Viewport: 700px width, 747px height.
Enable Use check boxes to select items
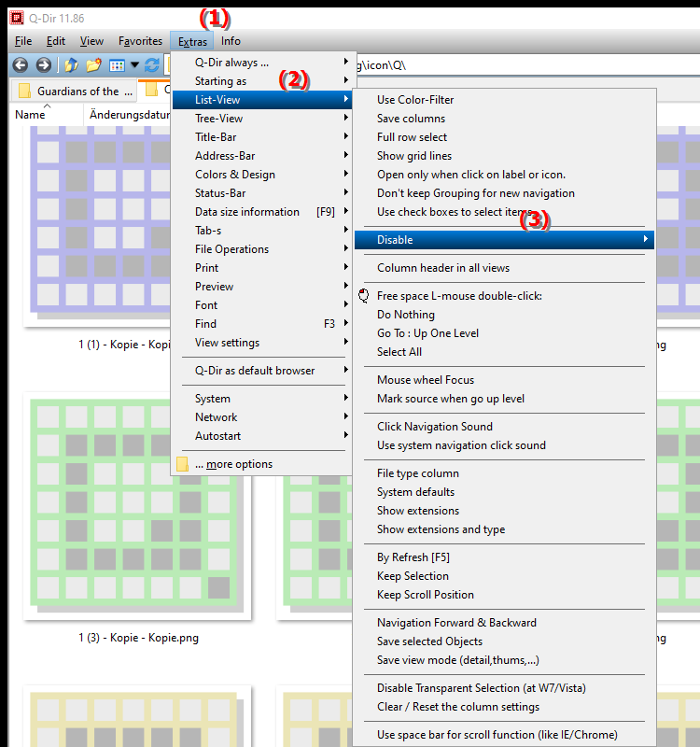point(504,212)
